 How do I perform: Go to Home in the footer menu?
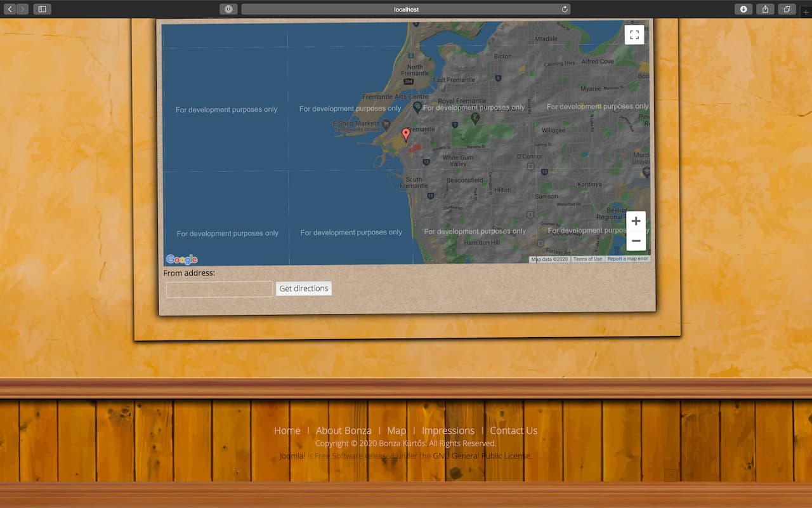coord(287,431)
